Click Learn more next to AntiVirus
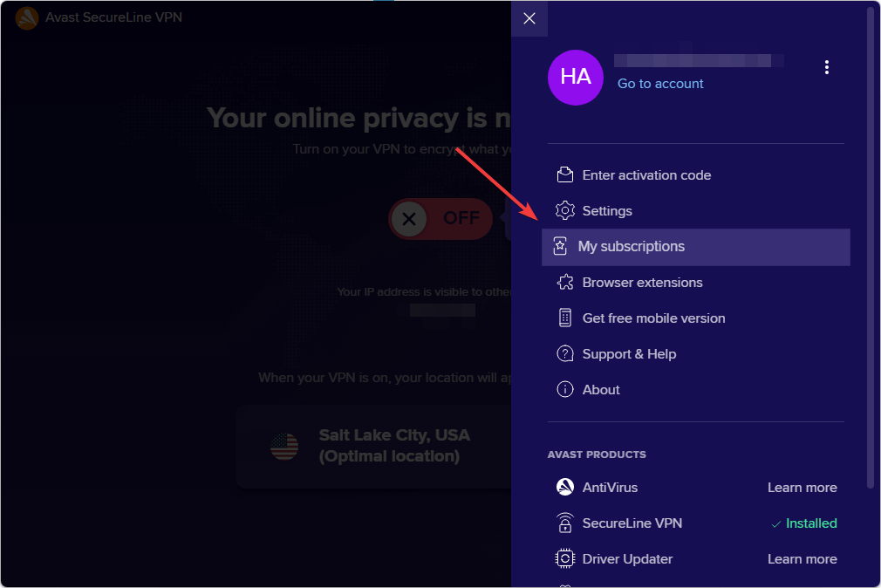Image resolution: width=881 pixels, height=588 pixels. (x=802, y=488)
